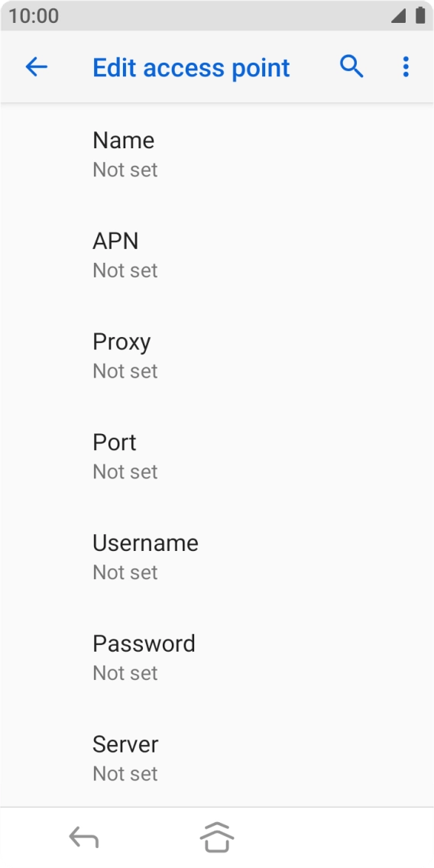Open search with the magnifier icon

(351, 67)
